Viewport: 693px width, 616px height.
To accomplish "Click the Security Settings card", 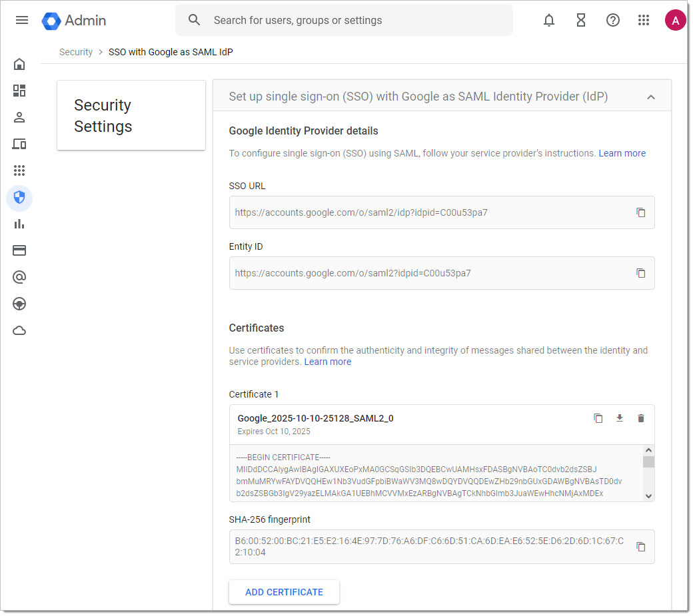I will [x=131, y=115].
